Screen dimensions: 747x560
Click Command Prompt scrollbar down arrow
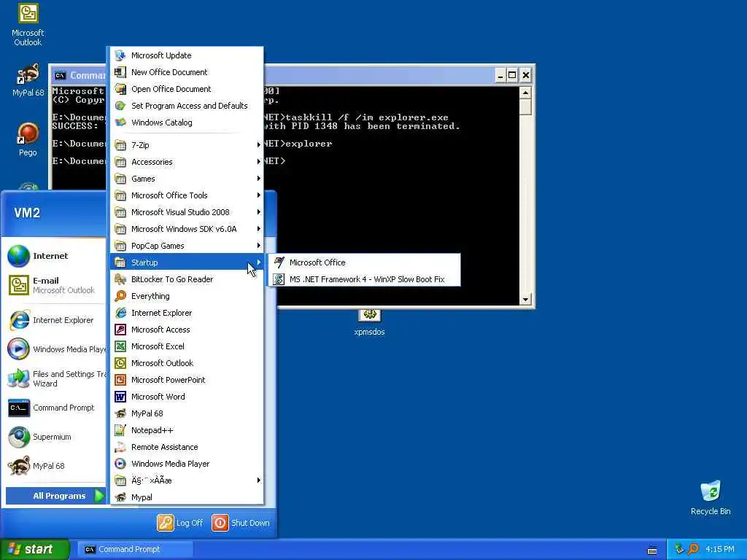tap(525, 300)
